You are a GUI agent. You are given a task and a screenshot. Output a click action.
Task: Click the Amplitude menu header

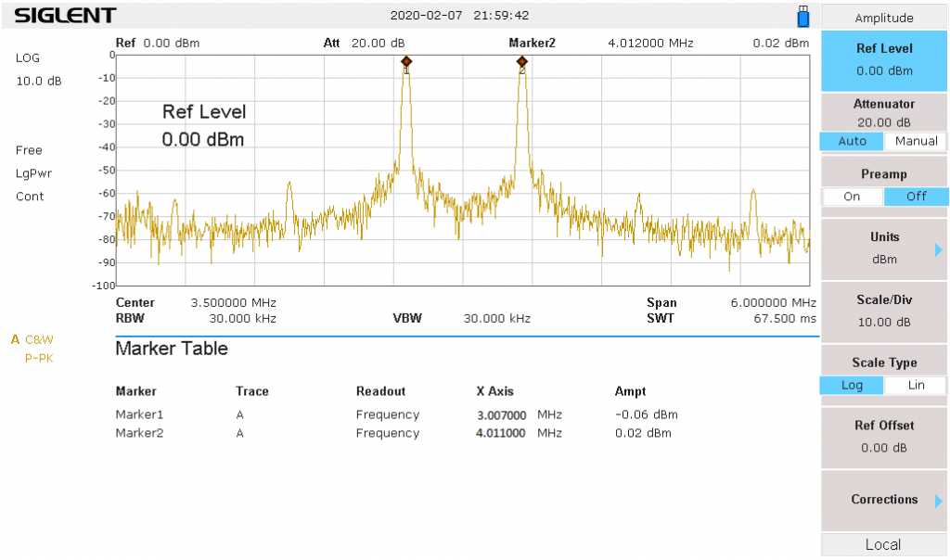coord(883,18)
